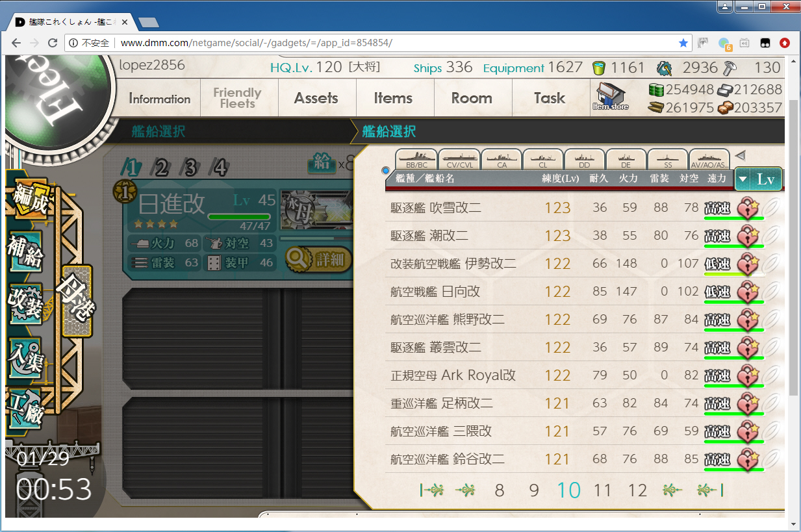Click the browser address bar URL
This screenshot has width=801, height=532.
[257, 43]
